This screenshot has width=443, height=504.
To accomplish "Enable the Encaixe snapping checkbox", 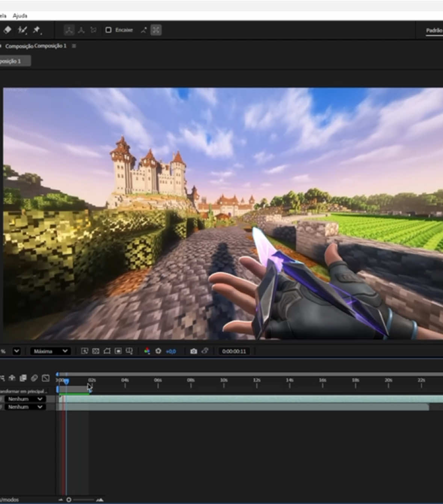I will pos(108,30).
